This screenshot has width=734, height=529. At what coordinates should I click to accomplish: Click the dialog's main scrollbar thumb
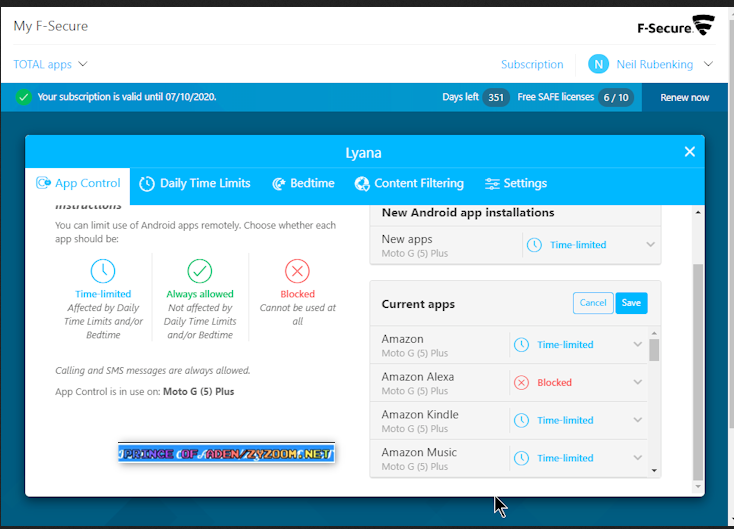coord(698,372)
